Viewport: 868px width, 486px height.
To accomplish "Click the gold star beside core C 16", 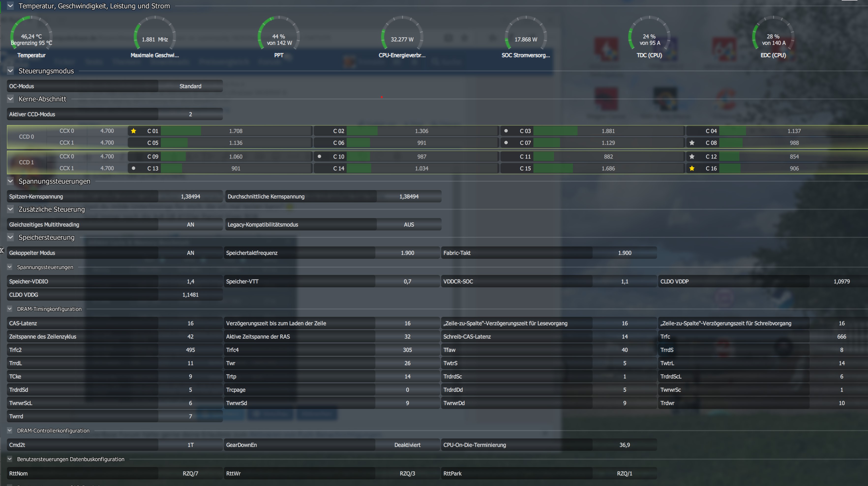I will click(x=692, y=168).
